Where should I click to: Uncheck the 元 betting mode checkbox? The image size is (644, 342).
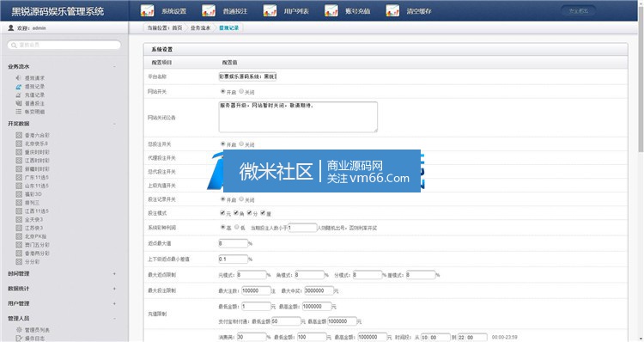tap(222, 212)
